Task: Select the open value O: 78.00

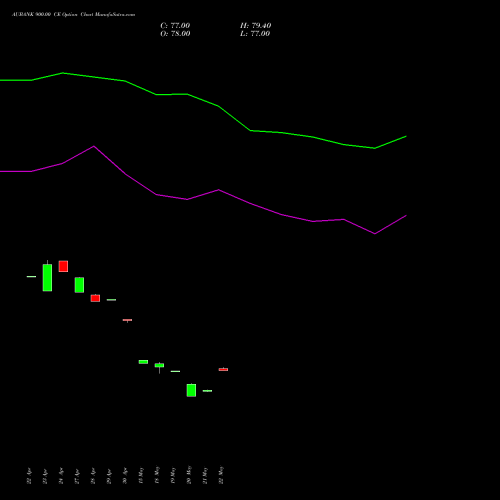Action: point(175,34)
